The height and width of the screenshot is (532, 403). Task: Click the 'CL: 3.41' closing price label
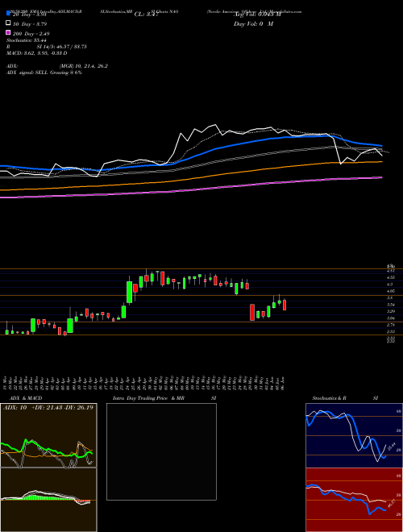pyautogui.click(x=147, y=15)
